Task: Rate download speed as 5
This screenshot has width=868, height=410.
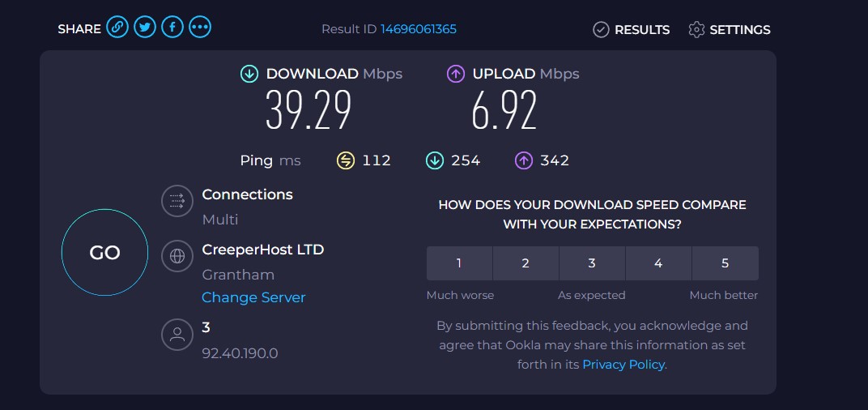Action: click(725, 263)
